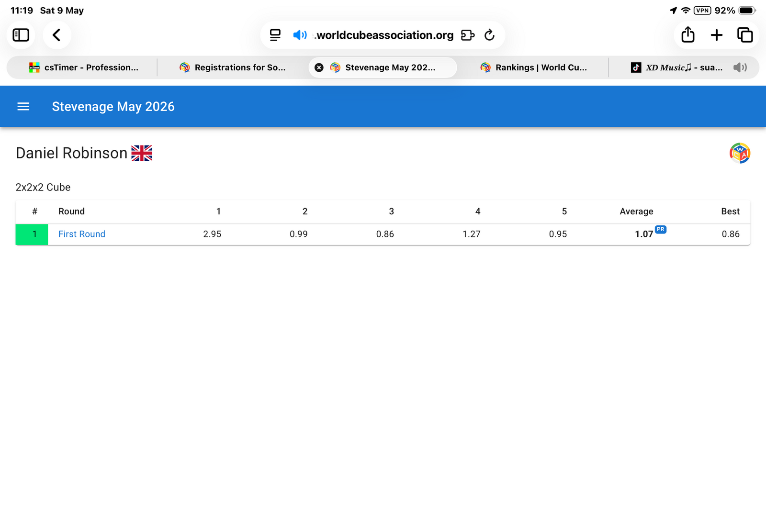Reload the current page

pyautogui.click(x=489, y=35)
